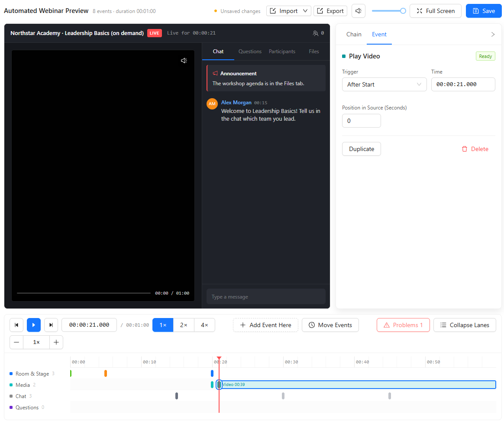Open the Files tab
This screenshot has width=504, height=421.
314,51
